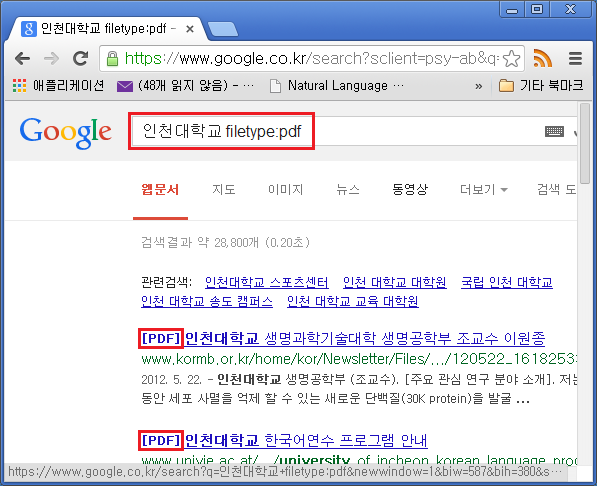Switch to the 이미지 tab
The width and height of the screenshot is (597, 486).
point(286,189)
